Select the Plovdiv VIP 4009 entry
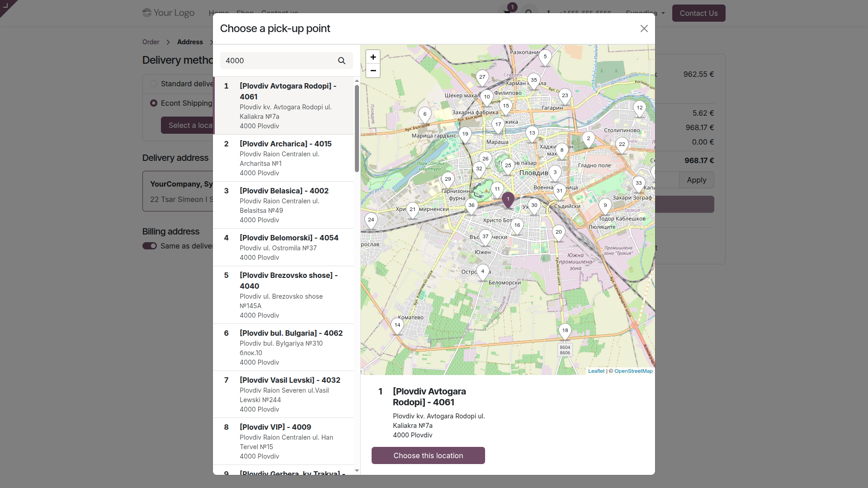868x488 pixels. click(283, 441)
